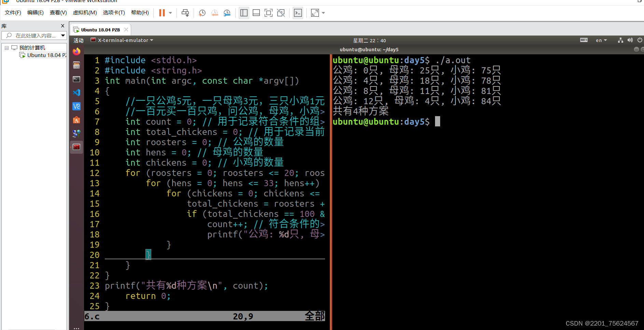This screenshot has height=330, width=644.
Task: Collapse the 我的计算机 tree node
Action: [6, 48]
